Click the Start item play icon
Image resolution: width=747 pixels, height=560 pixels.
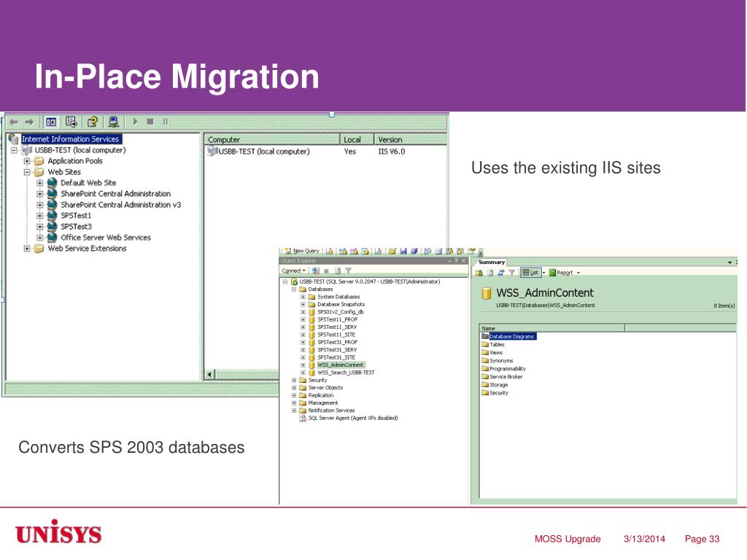[x=135, y=122]
